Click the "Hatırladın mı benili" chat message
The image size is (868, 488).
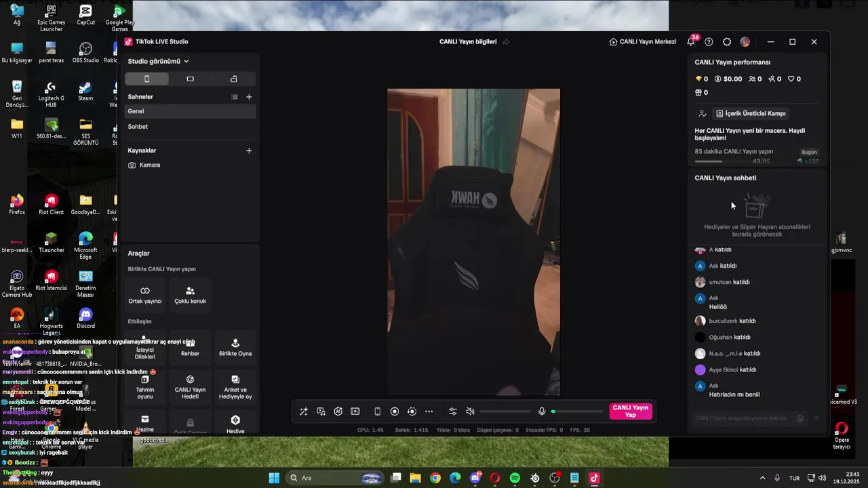point(734,394)
